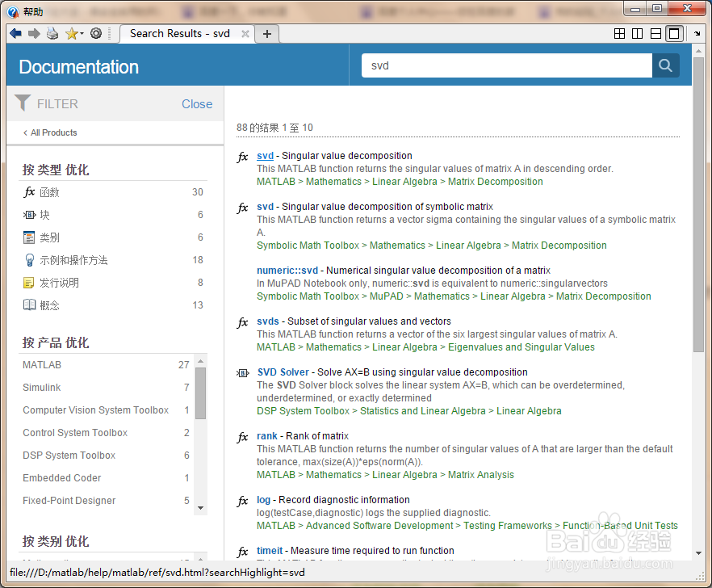This screenshot has height=588, width=712.
Task: Click the help icon in title bar
Action: point(13,12)
